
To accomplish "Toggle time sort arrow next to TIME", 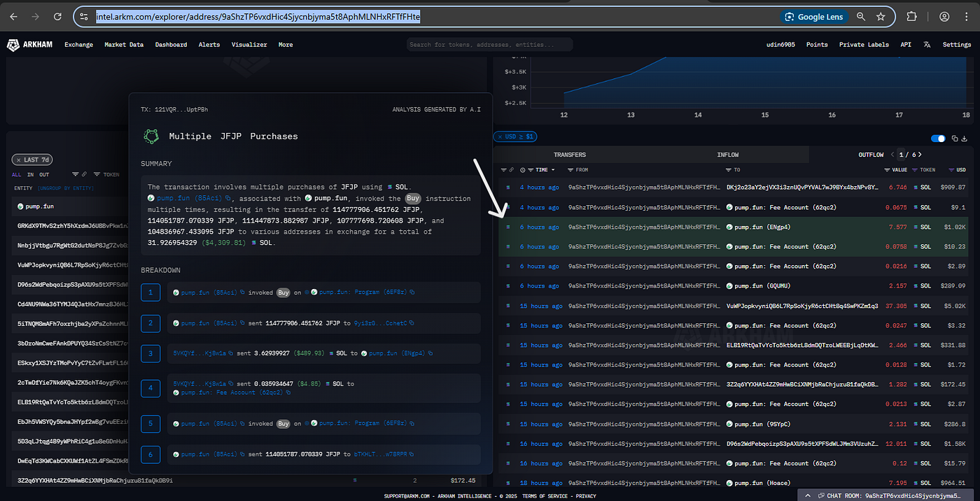I will tap(554, 170).
